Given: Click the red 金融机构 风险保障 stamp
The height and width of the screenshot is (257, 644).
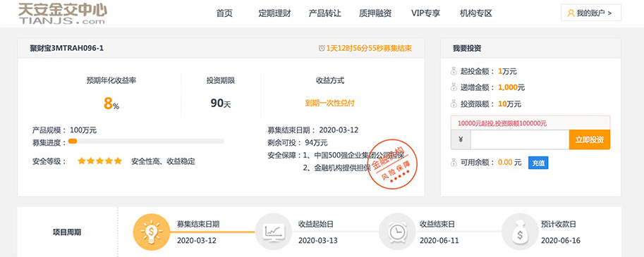Looking at the screenshot, I should click(x=391, y=165).
